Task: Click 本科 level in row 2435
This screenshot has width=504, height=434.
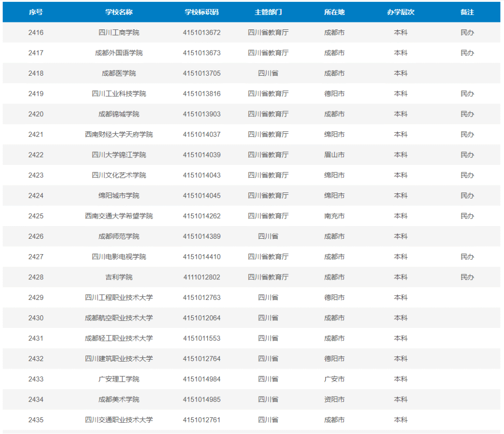Action: [401, 420]
